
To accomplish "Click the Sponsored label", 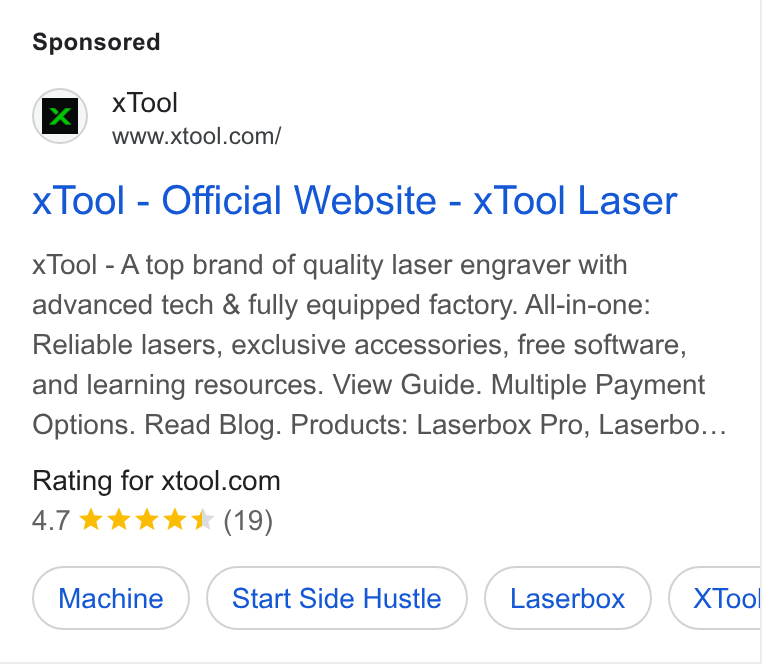I will pos(96,42).
